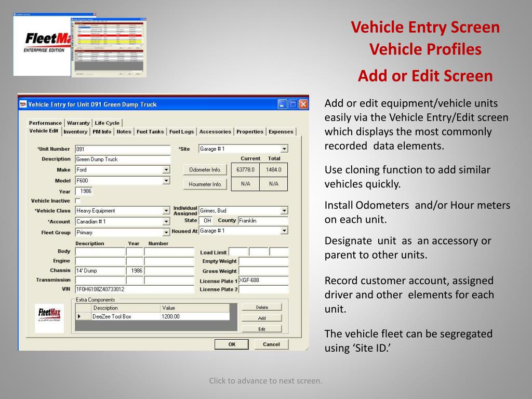Open Individual Assigned dropdown Grimes, Bud
This screenshot has height=399, width=532.
(x=284, y=211)
